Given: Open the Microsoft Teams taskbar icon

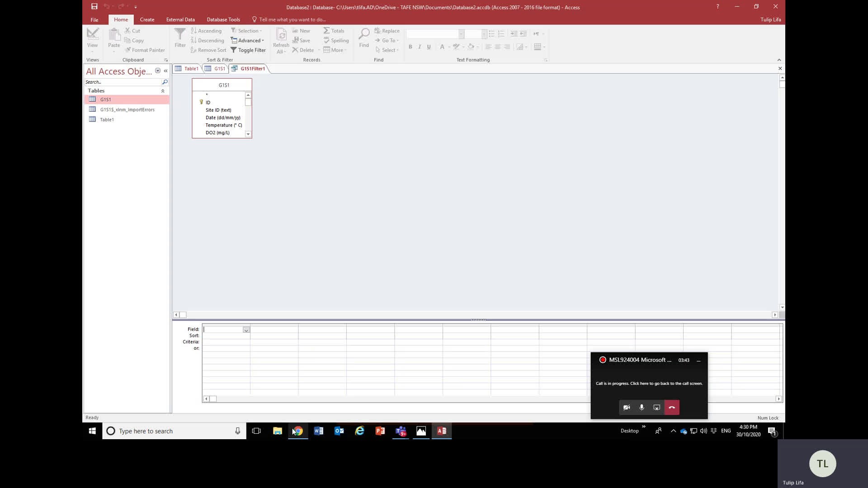Looking at the screenshot, I should (x=401, y=431).
